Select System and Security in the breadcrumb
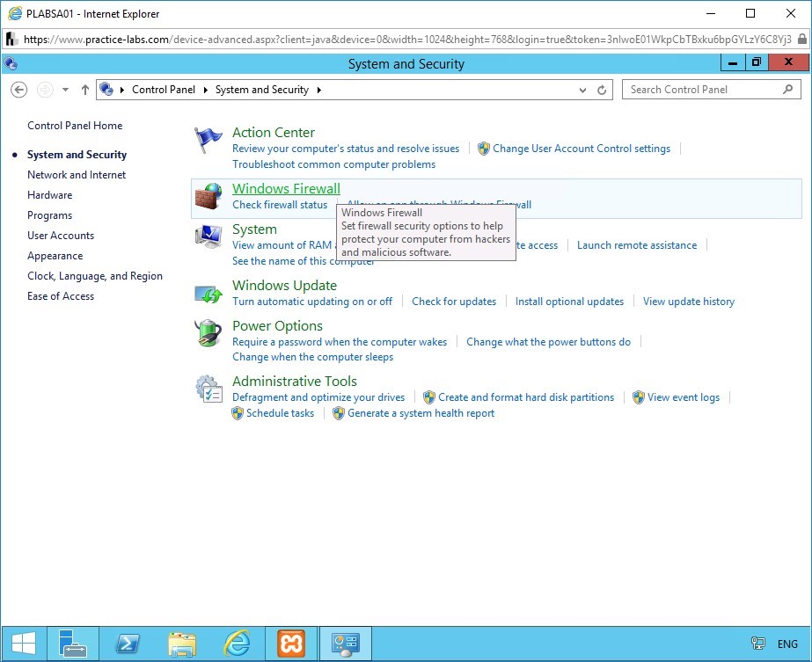Image resolution: width=812 pixels, height=662 pixels. [x=262, y=90]
